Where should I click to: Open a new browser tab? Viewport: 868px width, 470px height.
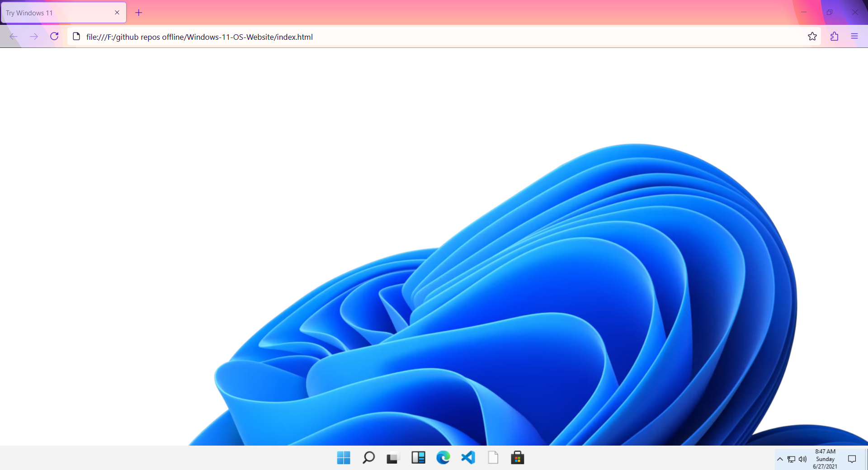139,13
